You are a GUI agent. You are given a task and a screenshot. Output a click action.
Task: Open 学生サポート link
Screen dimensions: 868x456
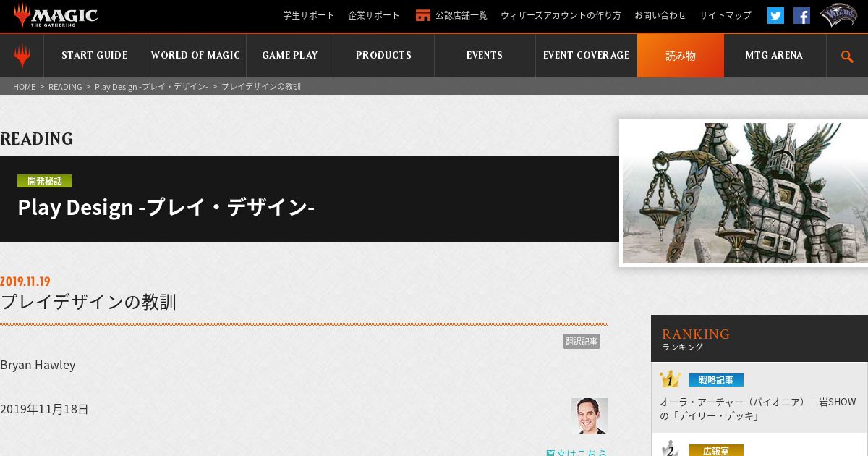(x=309, y=15)
